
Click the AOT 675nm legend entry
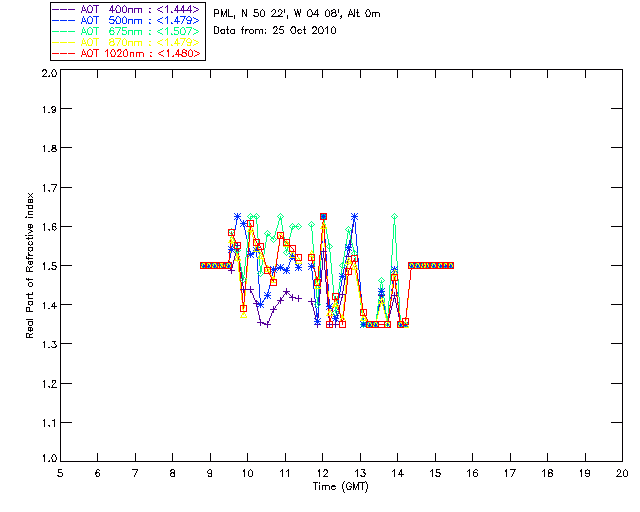[x=127, y=31]
